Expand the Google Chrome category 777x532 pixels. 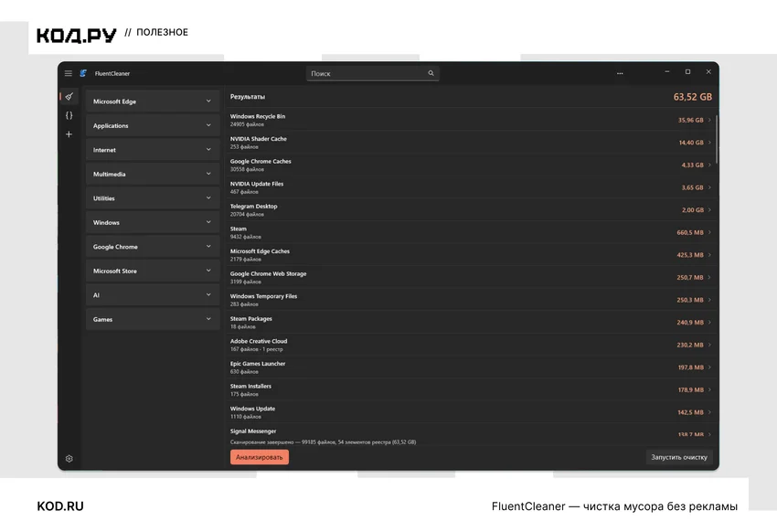153,247
